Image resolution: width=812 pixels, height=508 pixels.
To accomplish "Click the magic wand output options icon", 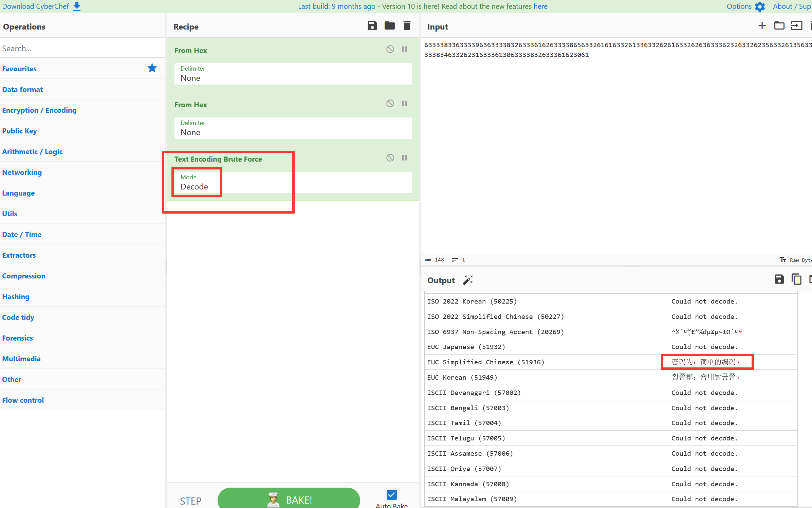I will pos(468,280).
